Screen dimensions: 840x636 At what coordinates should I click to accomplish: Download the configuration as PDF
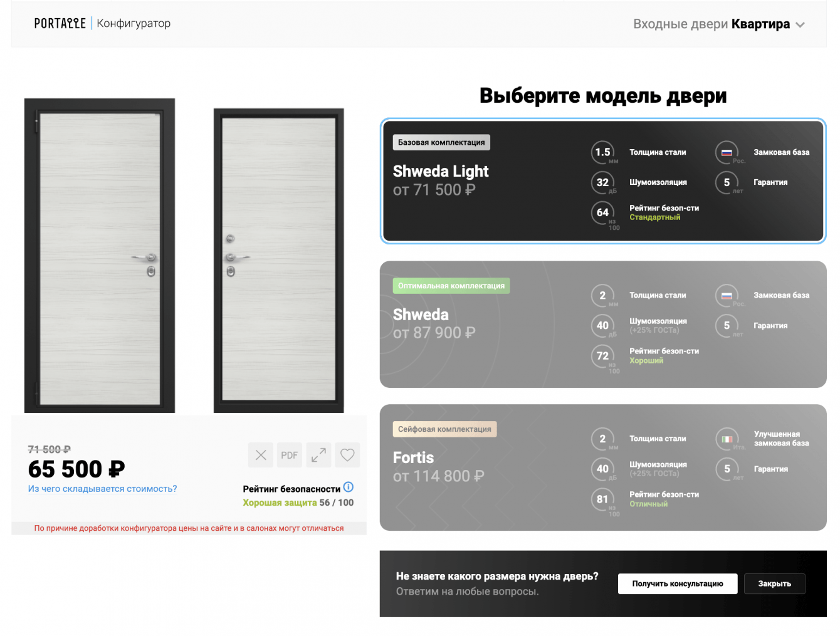[x=290, y=455]
